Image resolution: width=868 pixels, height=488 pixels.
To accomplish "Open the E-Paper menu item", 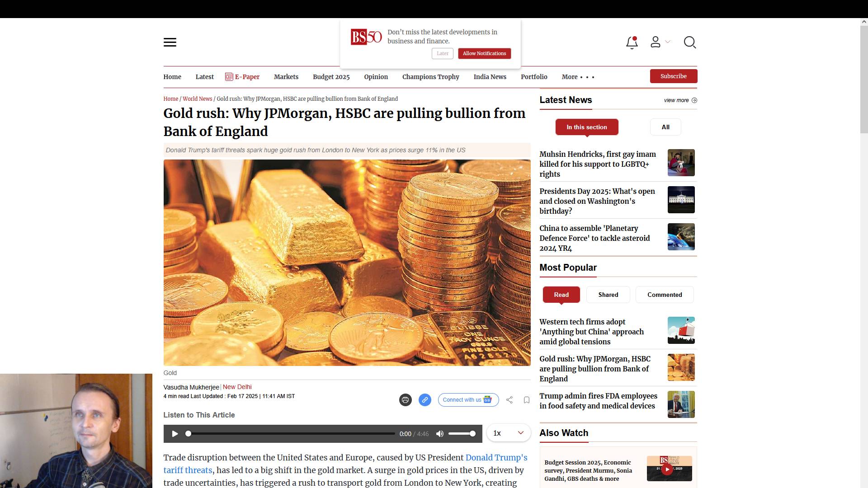I will click(242, 77).
